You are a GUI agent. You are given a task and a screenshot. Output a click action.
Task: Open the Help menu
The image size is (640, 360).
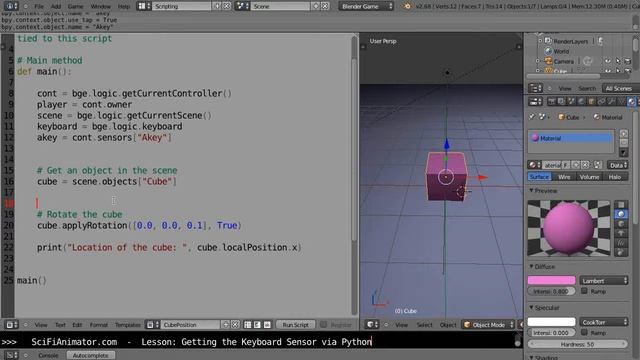tap(124, 7)
